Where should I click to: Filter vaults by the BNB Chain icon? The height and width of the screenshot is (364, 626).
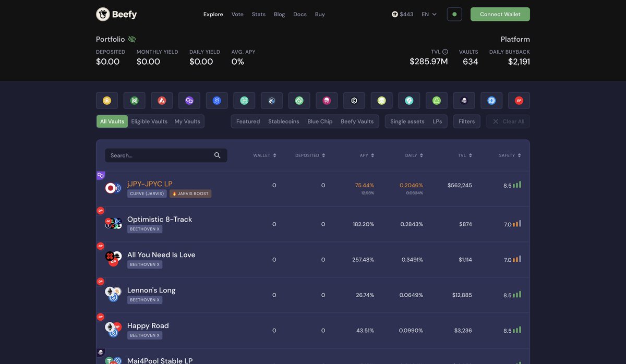[x=106, y=100]
